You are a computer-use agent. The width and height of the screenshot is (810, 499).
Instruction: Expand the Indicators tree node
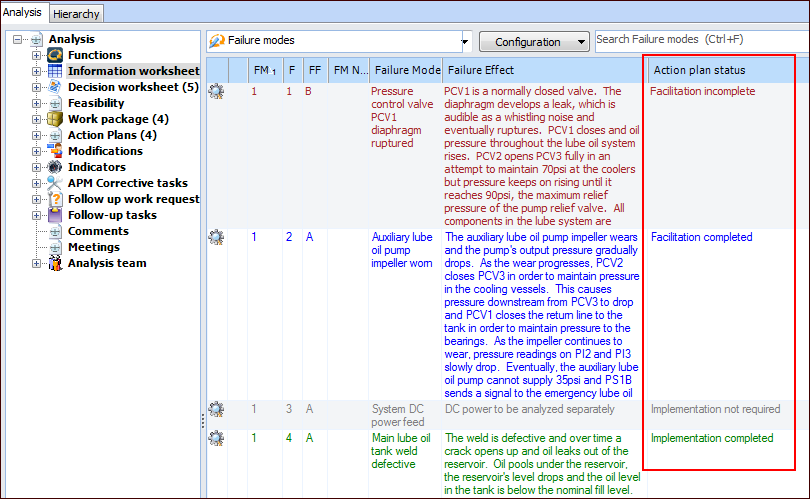click(36, 167)
